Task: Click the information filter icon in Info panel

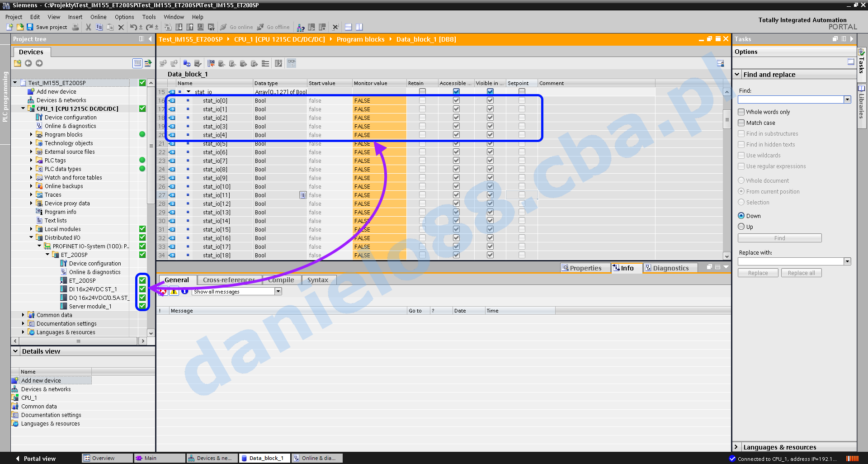Action: 185,292
